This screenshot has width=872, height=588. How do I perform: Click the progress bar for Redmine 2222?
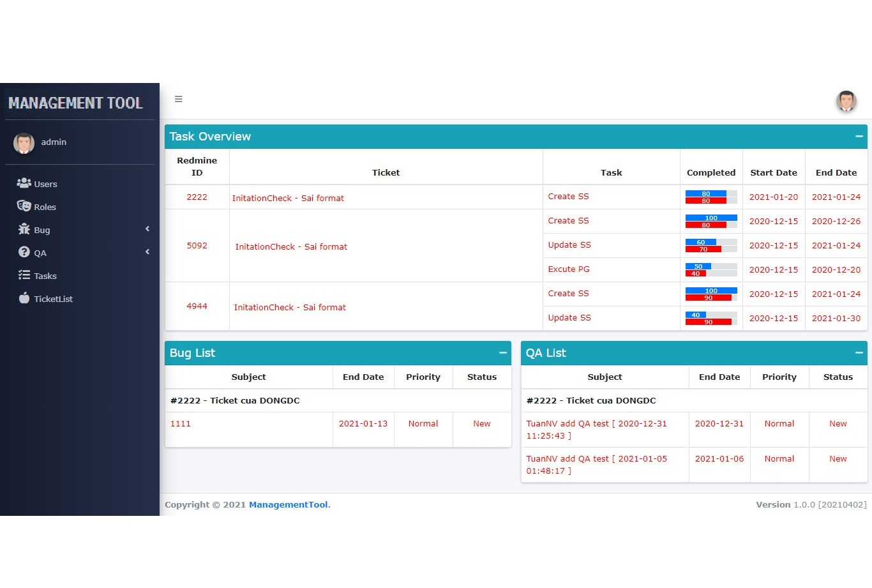pyautogui.click(x=711, y=197)
